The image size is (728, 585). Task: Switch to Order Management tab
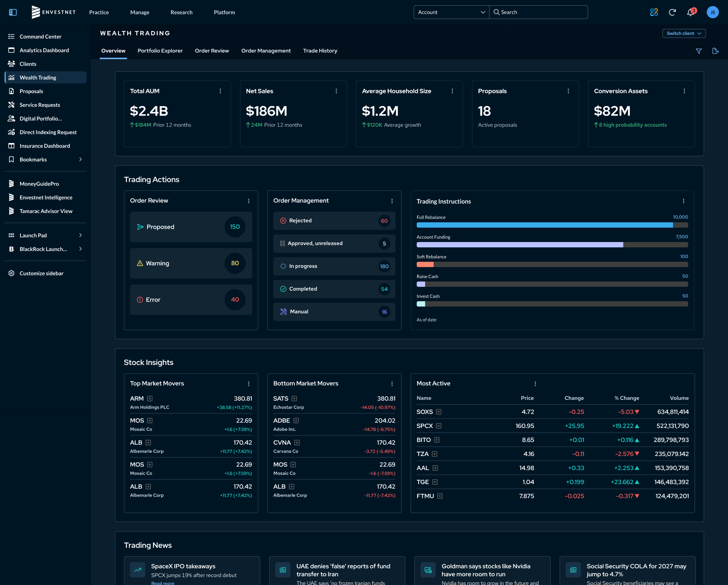[x=266, y=51]
